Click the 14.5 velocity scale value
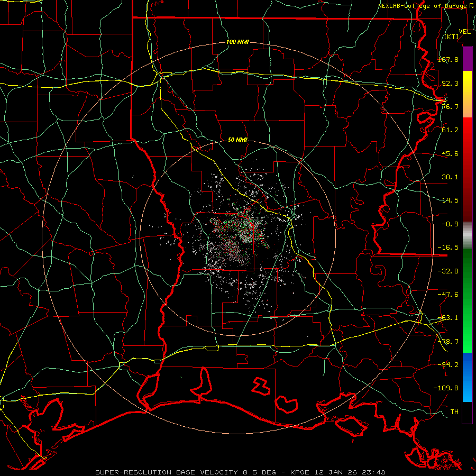The width and height of the screenshot is (476, 476). coord(450,200)
